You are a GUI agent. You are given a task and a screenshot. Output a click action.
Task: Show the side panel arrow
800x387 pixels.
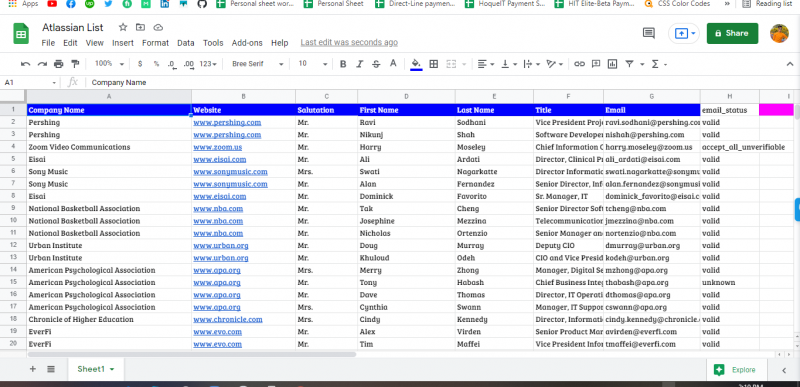(785, 370)
